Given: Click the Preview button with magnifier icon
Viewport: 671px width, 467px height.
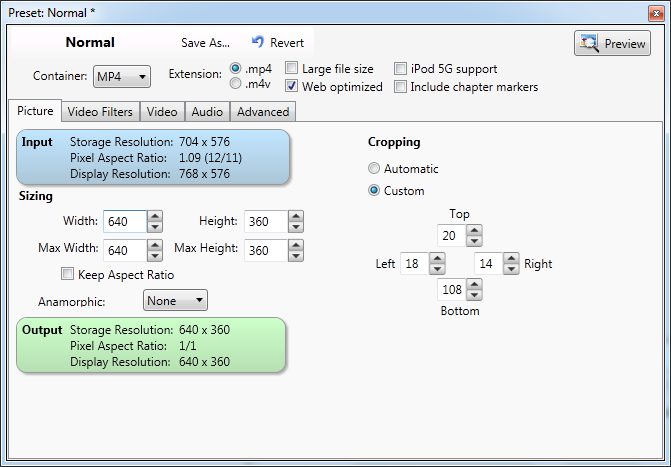Looking at the screenshot, I should [x=612, y=43].
